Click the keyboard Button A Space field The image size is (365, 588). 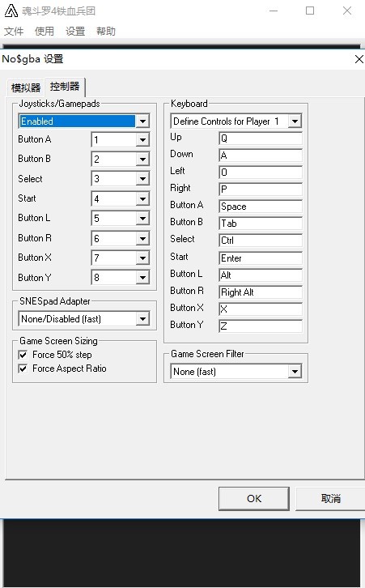pyautogui.click(x=261, y=207)
